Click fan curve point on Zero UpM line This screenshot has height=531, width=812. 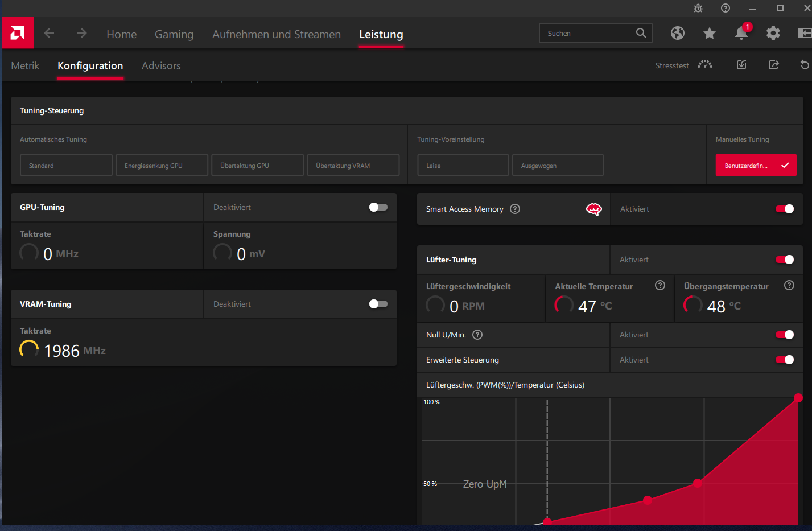click(547, 521)
